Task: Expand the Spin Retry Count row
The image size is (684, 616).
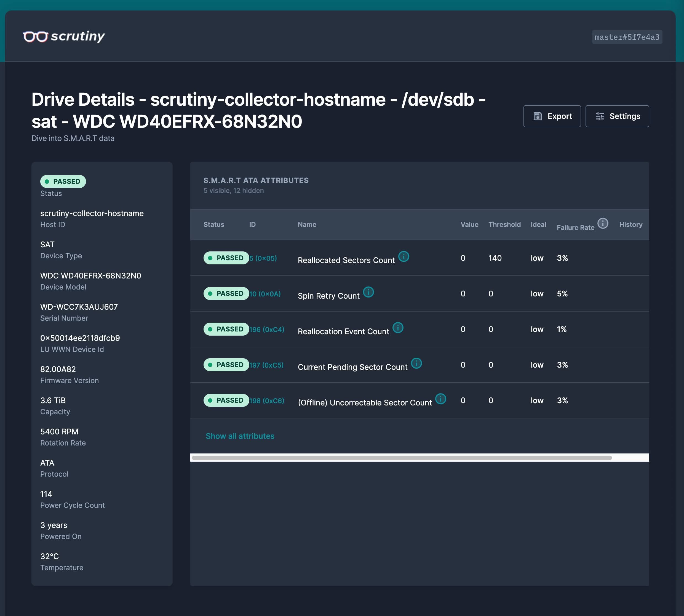Action: click(328, 296)
